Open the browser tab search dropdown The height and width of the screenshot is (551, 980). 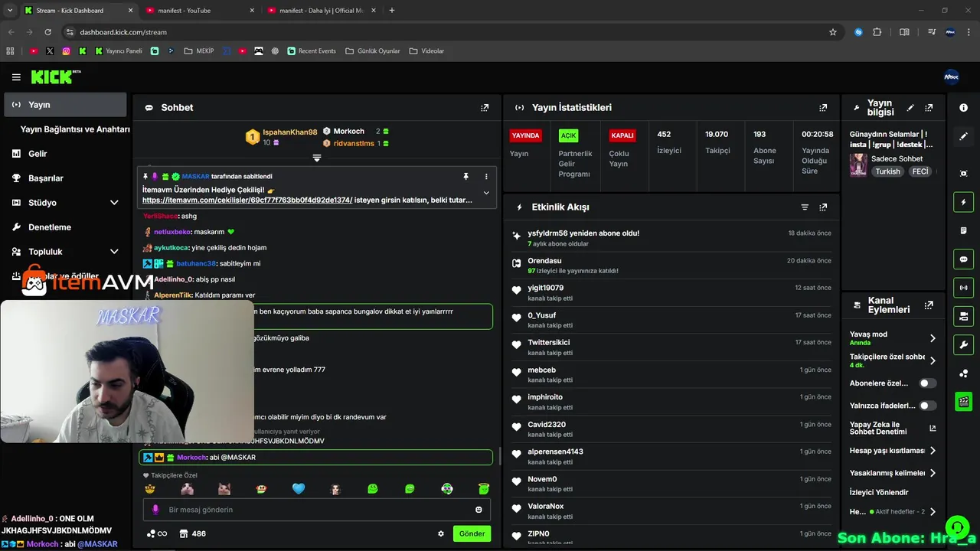(x=10, y=11)
